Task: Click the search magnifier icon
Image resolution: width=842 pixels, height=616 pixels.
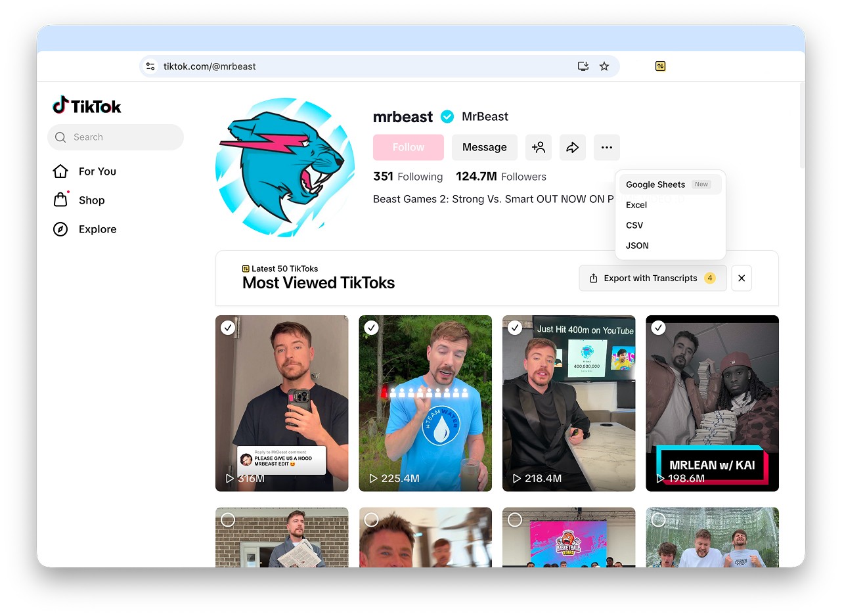Action: pos(60,137)
